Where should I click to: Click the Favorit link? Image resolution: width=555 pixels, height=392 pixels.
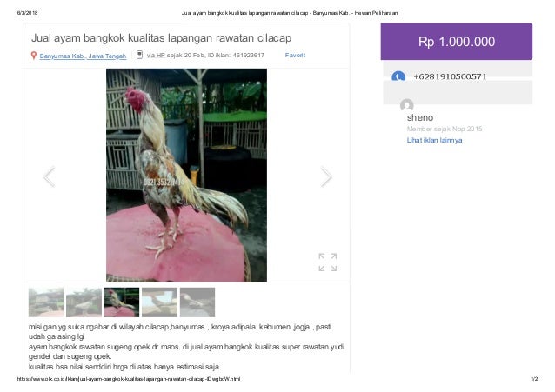295,55
